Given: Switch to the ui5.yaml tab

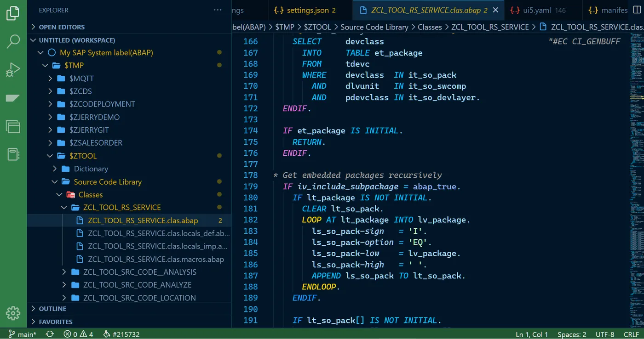Looking at the screenshot, I should click(x=544, y=10).
